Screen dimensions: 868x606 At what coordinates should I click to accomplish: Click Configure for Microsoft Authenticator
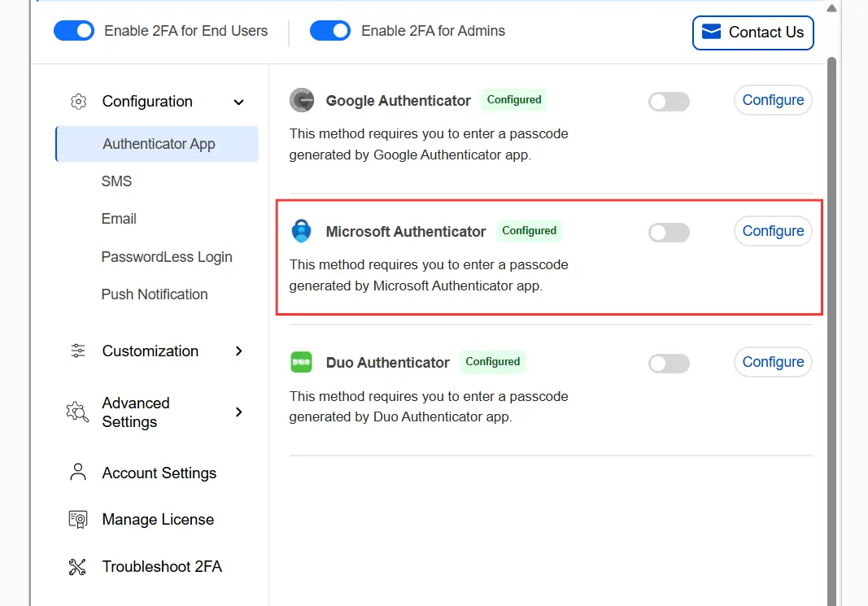coord(773,231)
